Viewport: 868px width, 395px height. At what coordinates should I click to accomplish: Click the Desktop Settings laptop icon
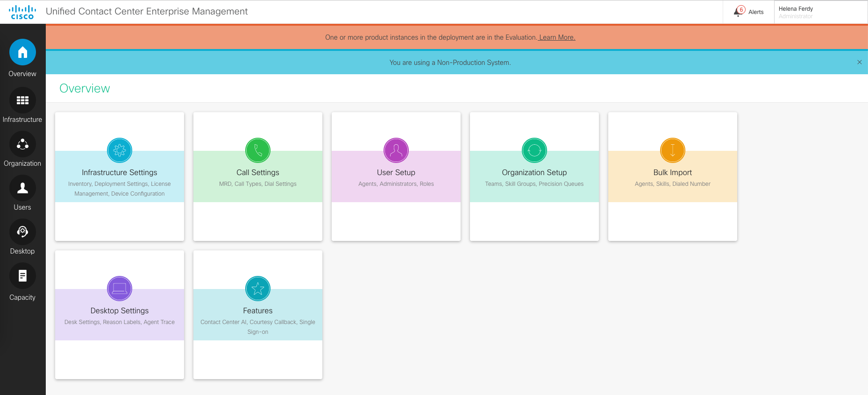(x=120, y=289)
